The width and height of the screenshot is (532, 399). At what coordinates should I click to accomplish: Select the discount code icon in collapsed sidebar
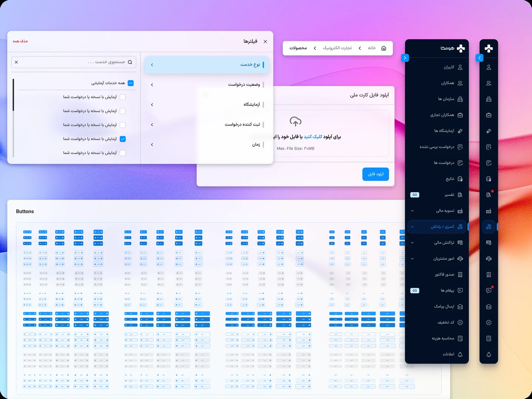488,323
